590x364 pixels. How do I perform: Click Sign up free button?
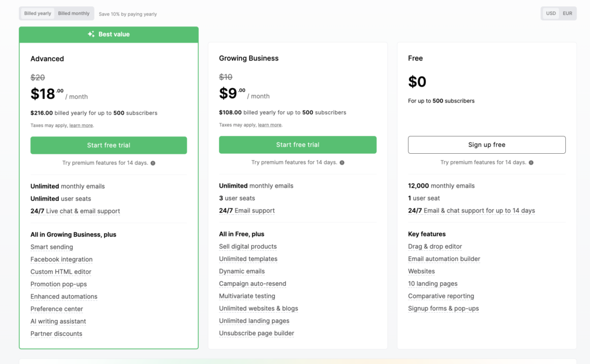tap(486, 145)
